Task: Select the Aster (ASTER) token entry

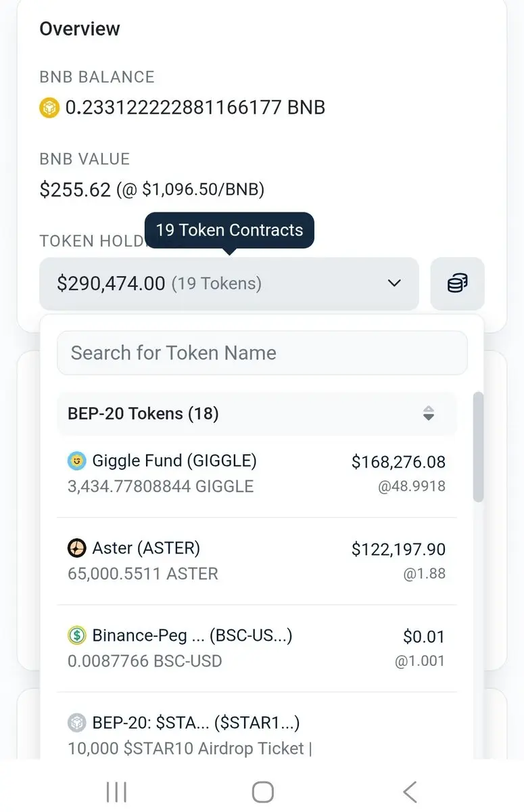Action: pos(146,548)
